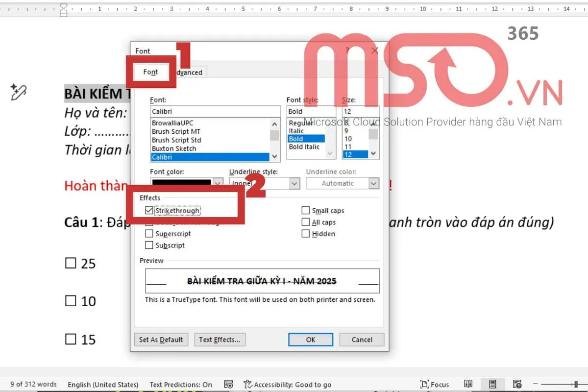Select the Font tab
588x392 pixels.
point(150,72)
